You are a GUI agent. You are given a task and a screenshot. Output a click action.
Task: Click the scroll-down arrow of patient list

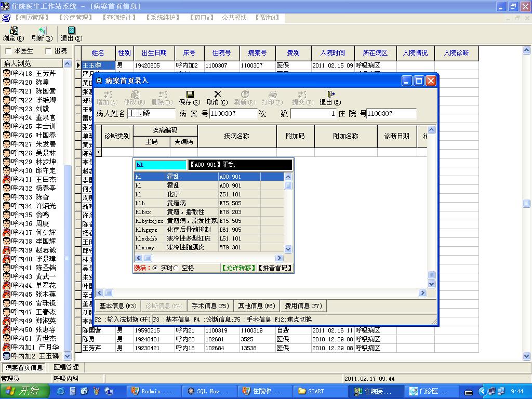(x=67, y=356)
